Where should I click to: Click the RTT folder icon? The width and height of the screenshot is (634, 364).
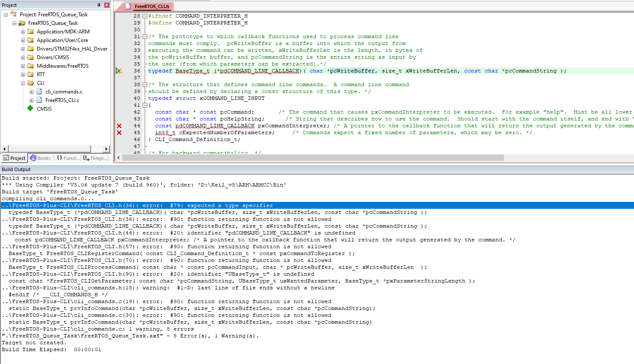(x=30, y=75)
